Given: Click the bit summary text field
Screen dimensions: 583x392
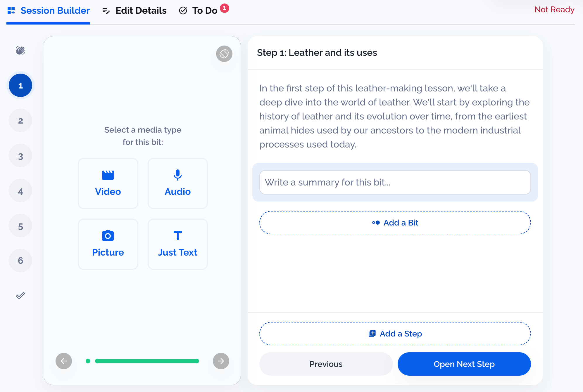Looking at the screenshot, I should point(395,182).
